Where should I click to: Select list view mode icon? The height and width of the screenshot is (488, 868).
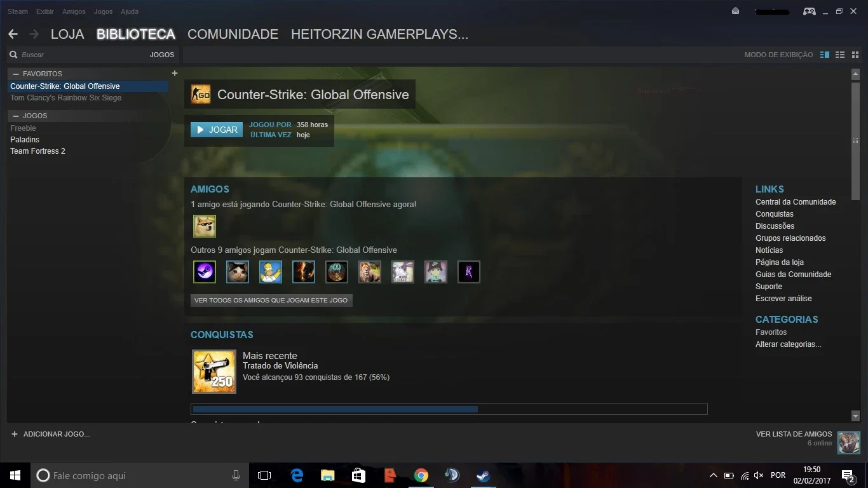[840, 55]
